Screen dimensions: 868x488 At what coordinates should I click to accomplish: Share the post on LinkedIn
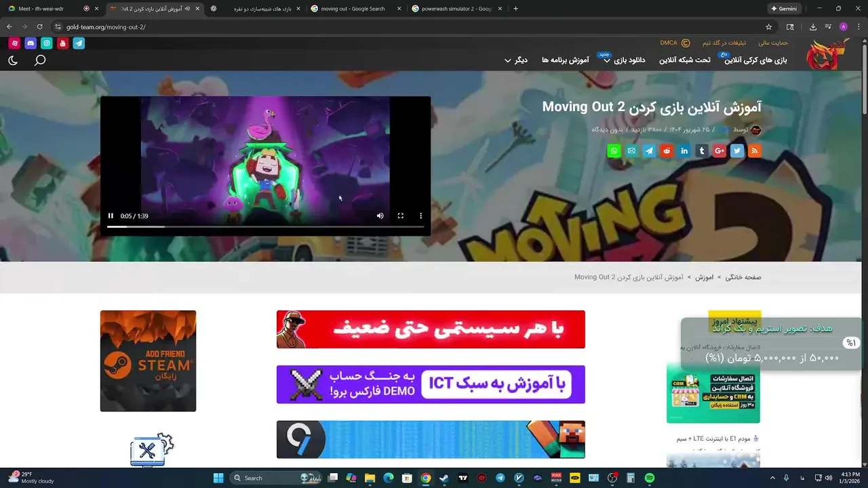point(684,151)
